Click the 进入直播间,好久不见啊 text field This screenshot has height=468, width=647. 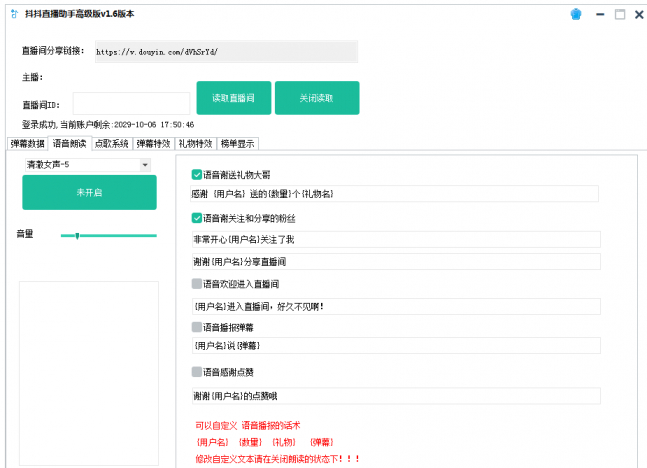pyautogui.click(x=396, y=307)
